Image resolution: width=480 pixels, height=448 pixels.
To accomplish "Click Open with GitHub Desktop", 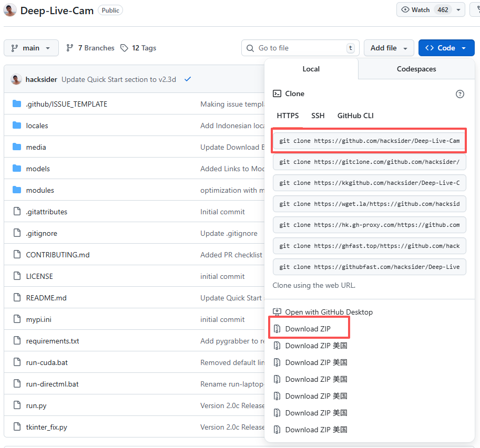I will tap(329, 312).
